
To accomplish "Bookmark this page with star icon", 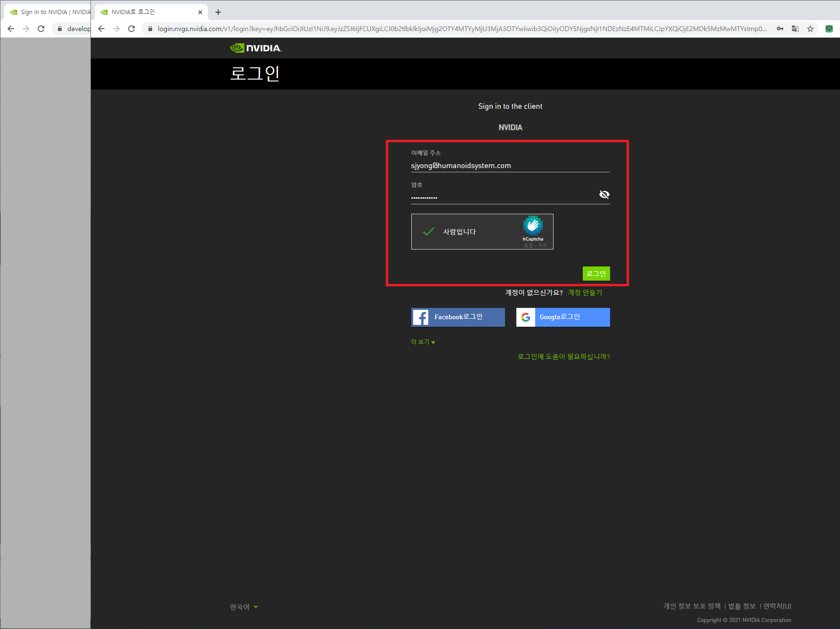I will (810, 29).
